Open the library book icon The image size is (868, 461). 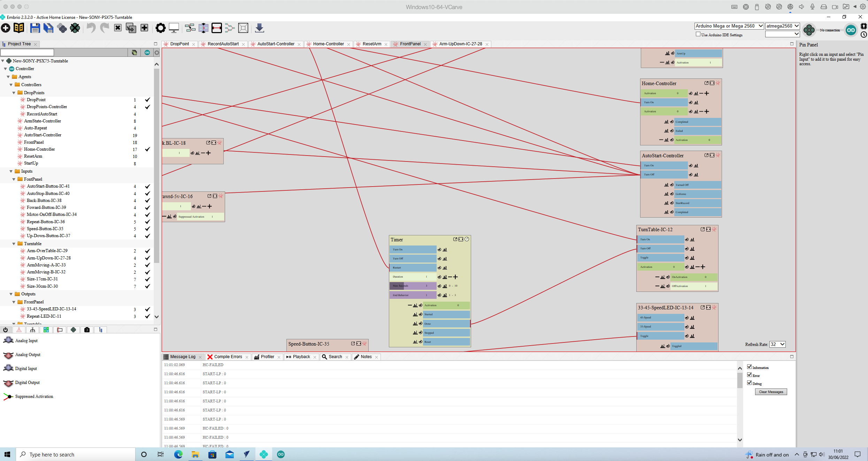pos(19,28)
